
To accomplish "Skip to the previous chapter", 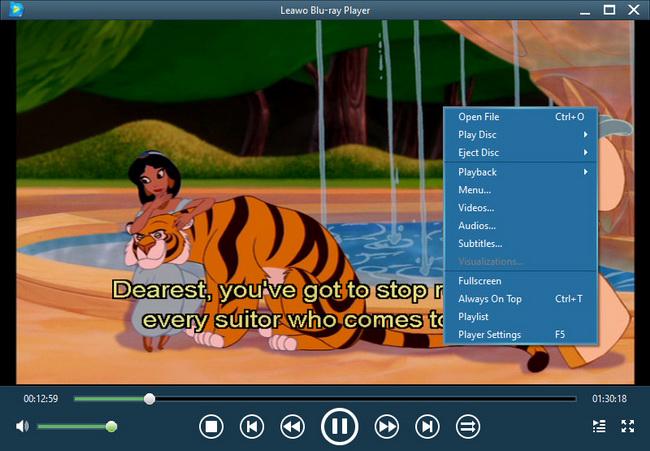I will [x=252, y=427].
